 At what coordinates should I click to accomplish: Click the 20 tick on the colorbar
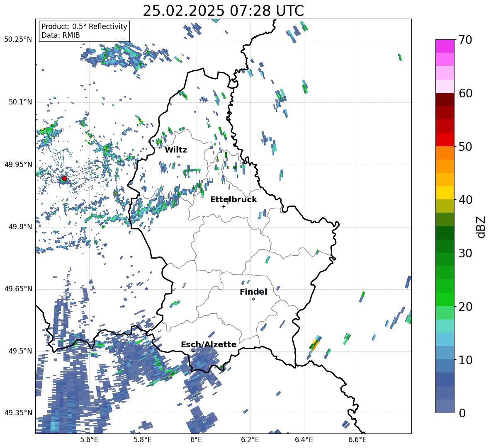coord(465,307)
